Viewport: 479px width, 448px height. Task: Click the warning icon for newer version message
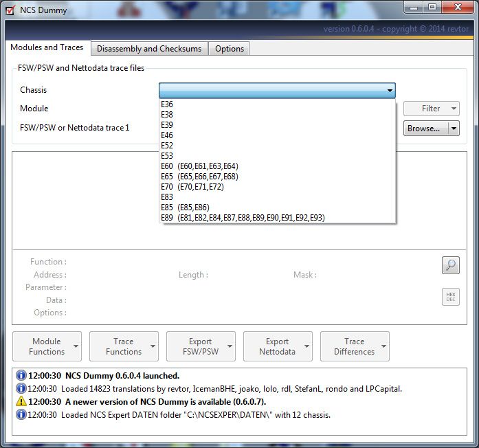tap(21, 402)
